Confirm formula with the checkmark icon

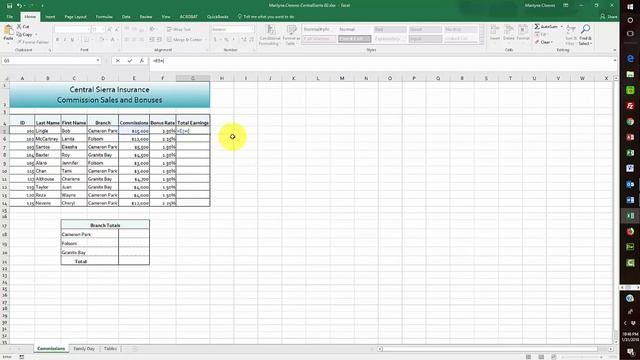(x=130, y=60)
